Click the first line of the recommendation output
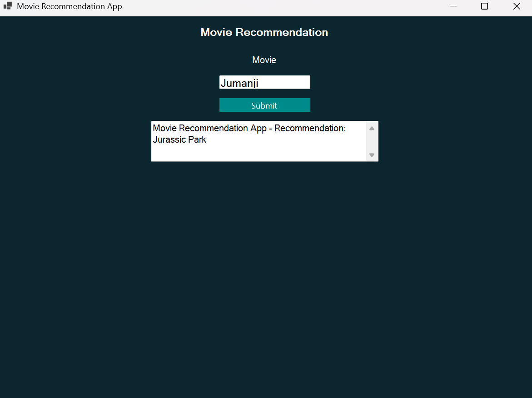Image resolution: width=532 pixels, height=398 pixels. point(249,129)
